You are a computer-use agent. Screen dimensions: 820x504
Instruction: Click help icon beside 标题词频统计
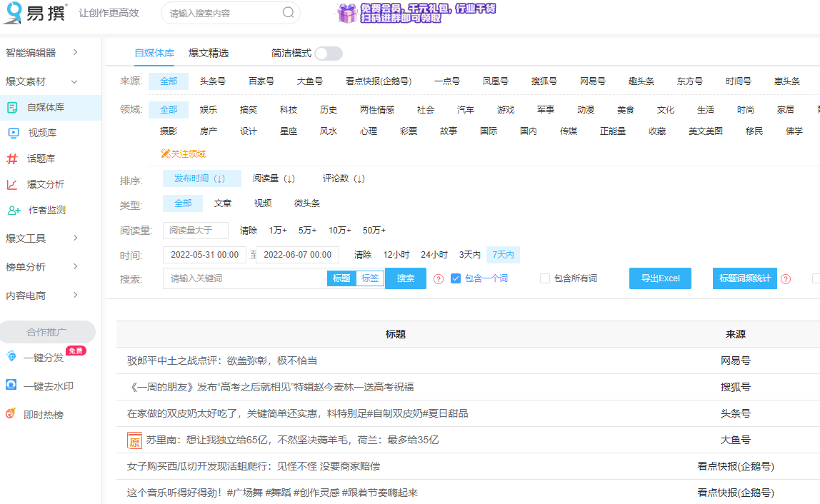point(786,279)
